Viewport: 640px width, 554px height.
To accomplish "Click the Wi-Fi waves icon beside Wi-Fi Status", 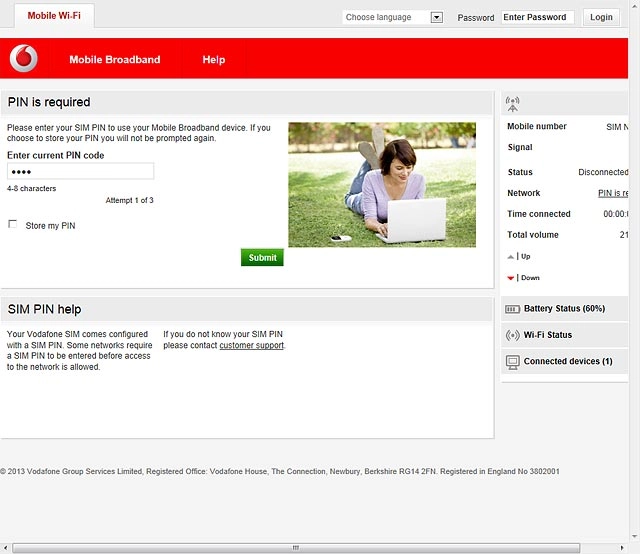I will [512, 335].
